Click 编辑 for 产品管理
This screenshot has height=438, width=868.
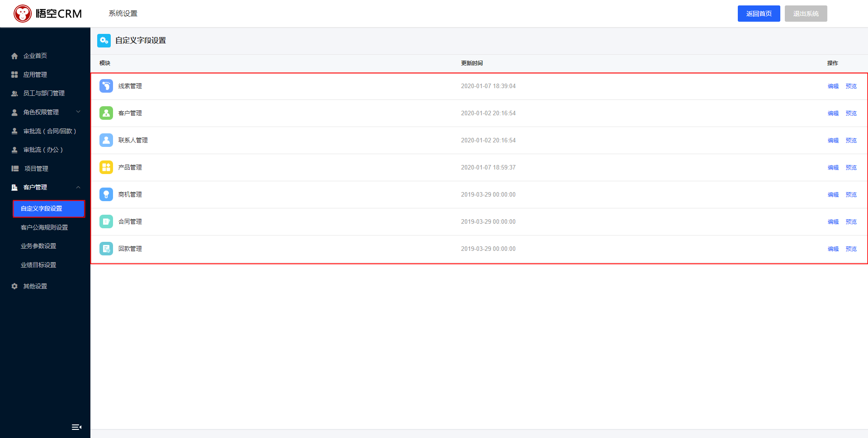pyautogui.click(x=833, y=167)
